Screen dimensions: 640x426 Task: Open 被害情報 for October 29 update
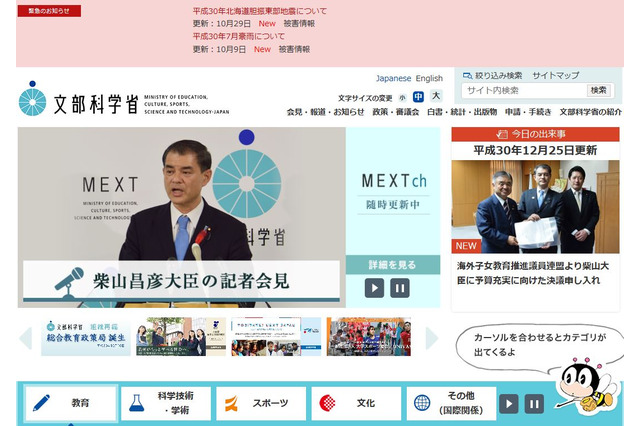299,24
